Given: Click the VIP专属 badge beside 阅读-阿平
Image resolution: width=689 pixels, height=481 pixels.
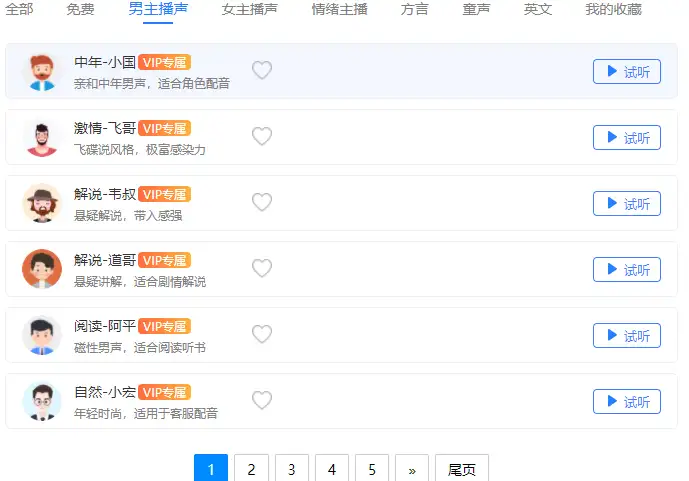Looking at the screenshot, I should (x=164, y=326).
